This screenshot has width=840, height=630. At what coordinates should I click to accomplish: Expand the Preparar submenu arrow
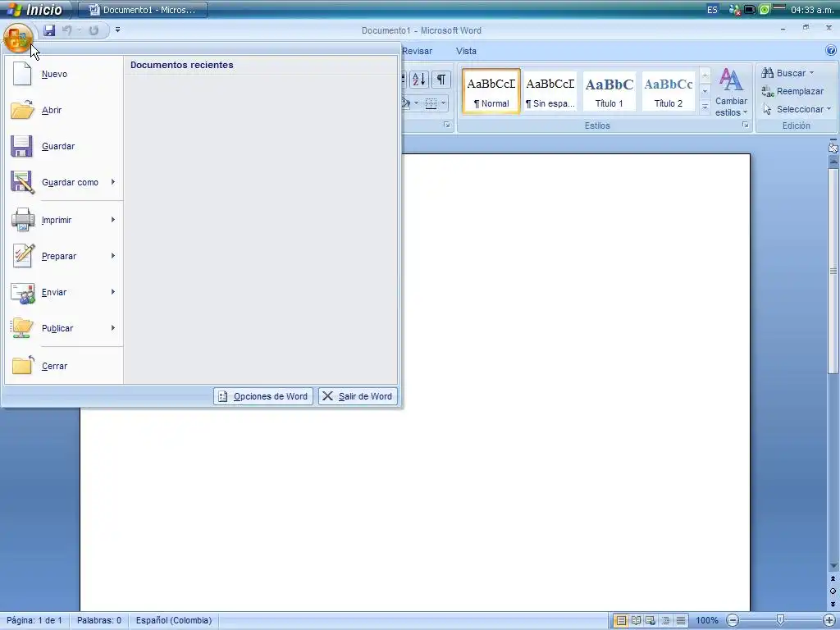click(113, 256)
